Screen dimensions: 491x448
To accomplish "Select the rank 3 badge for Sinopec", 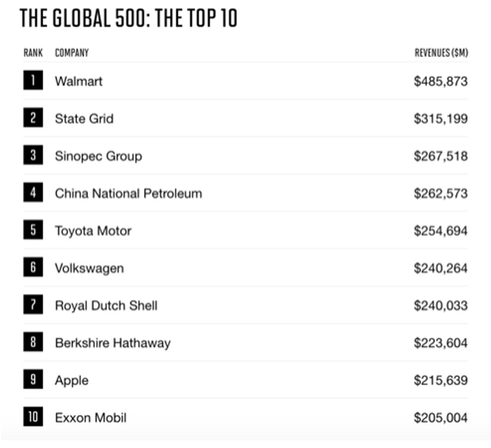I will (33, 155).
